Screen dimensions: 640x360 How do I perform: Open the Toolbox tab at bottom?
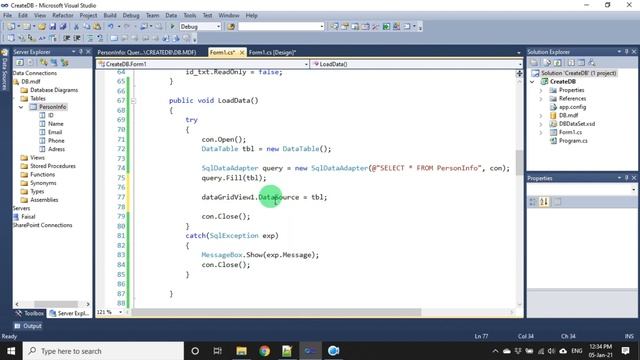pos(29,313)
